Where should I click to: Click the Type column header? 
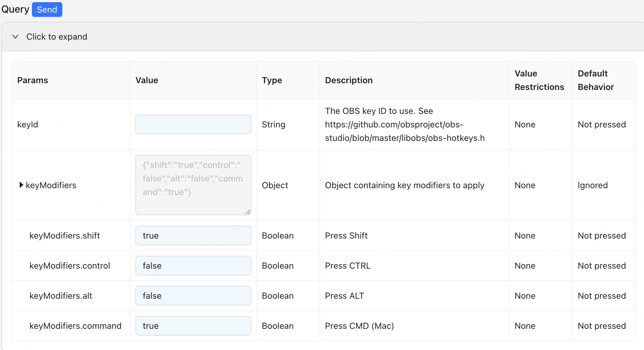[272, 80]
